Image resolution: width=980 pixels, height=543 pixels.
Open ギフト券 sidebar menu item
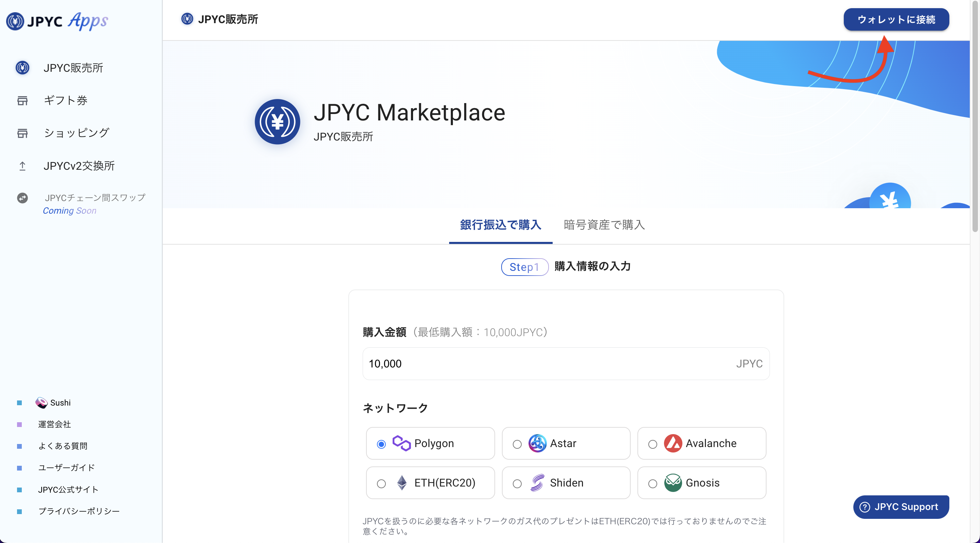point(65,101)
